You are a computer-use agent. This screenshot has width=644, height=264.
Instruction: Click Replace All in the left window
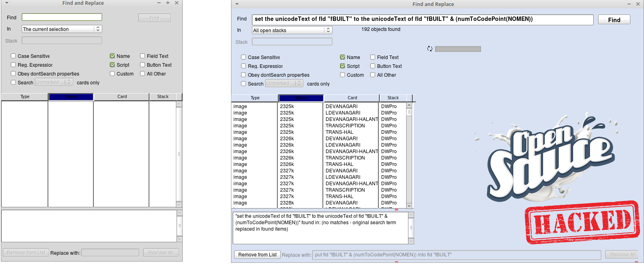[x=161, y=253]
